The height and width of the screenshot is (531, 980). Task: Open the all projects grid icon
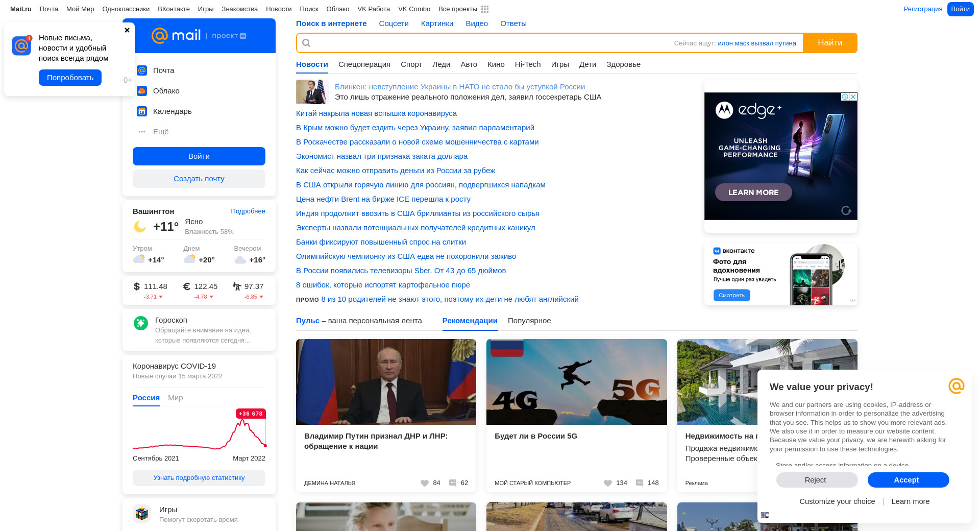point(485,9)
